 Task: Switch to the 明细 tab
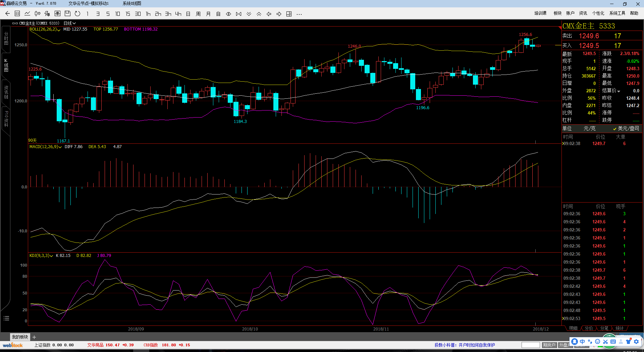[x=573, y=328]
